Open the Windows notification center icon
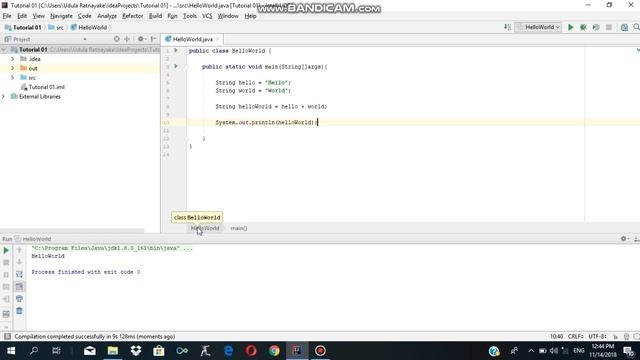This screenshot has width=640, height=360. click(x=629, y=351)
